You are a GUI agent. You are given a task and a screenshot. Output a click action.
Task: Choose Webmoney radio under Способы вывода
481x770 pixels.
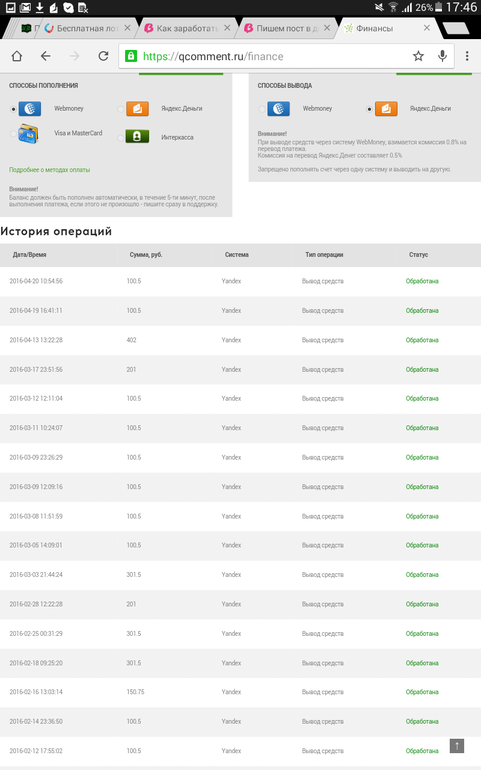tap(262, 109)
